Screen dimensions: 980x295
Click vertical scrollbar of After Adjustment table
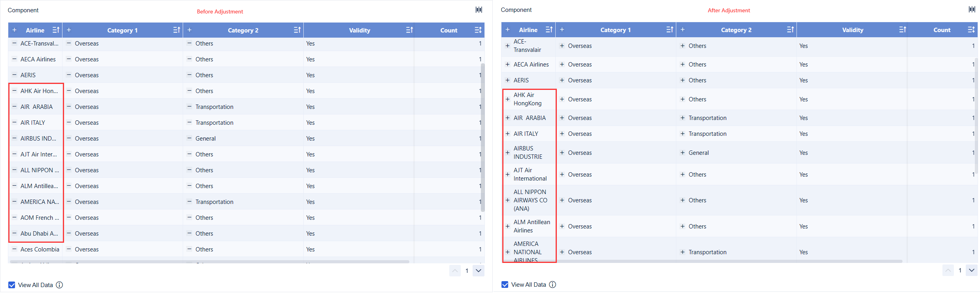[x=976, y=116]
